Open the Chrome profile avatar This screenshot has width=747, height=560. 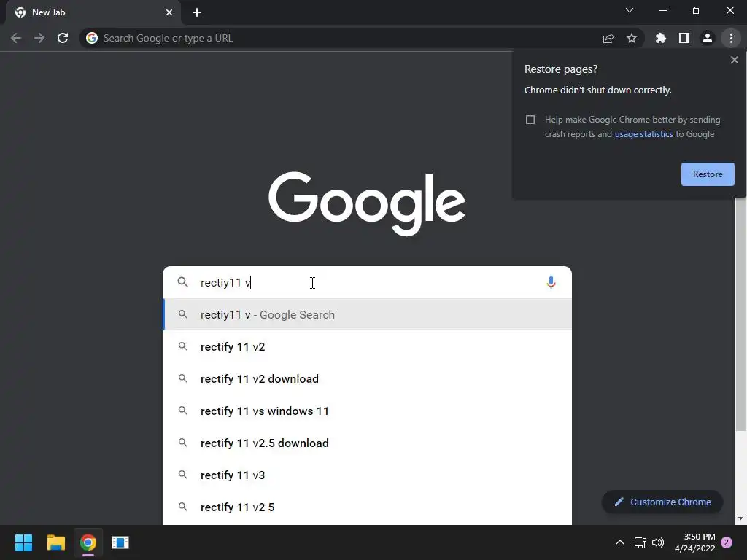708,38
